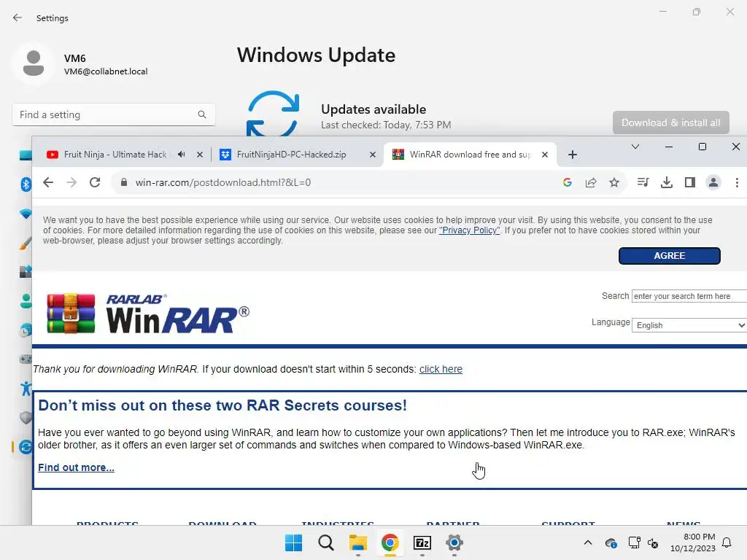Click Chrome's forward arrow

coord(71,182)
